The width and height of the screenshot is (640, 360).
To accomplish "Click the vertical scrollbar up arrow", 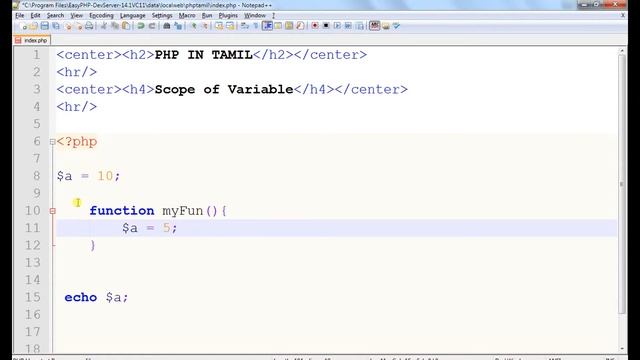I will [622, 51].
